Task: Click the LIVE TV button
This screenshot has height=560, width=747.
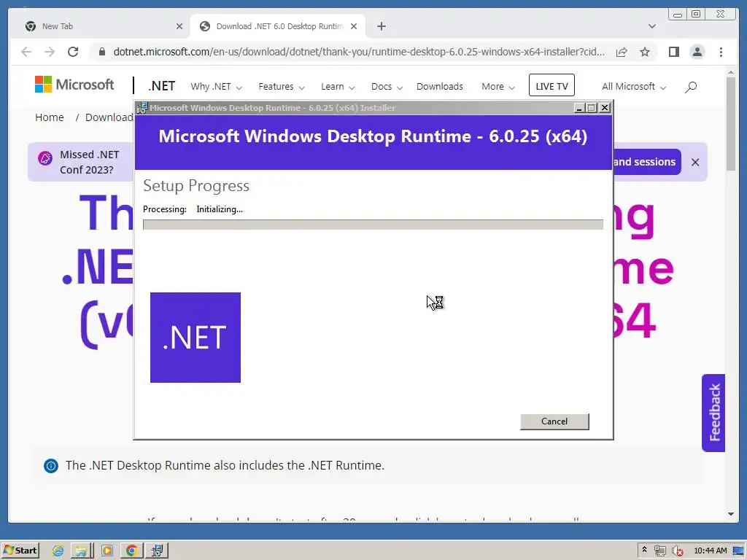Action: pyautogui.click(x=551, y=85)
